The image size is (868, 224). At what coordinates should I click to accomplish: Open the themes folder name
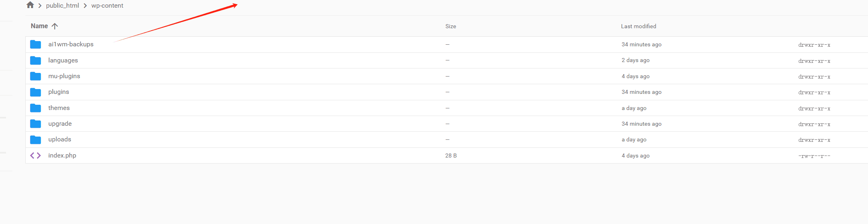tap(59, 108)
